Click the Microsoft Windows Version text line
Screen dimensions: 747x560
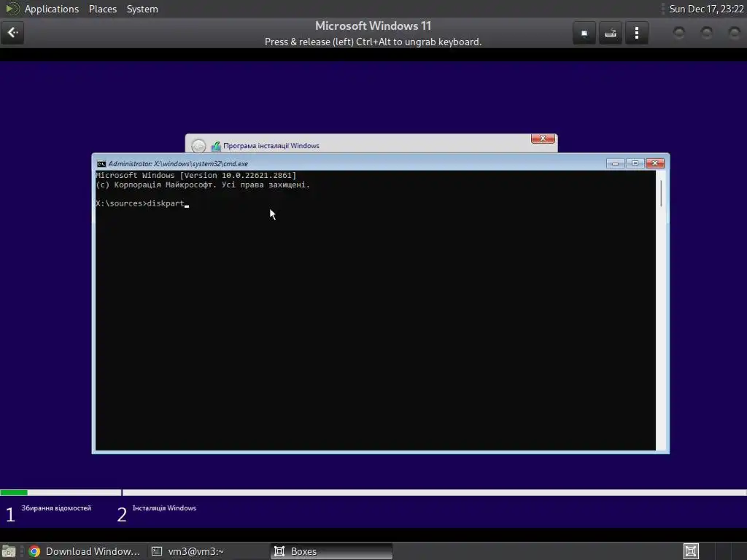pos(196,175)
